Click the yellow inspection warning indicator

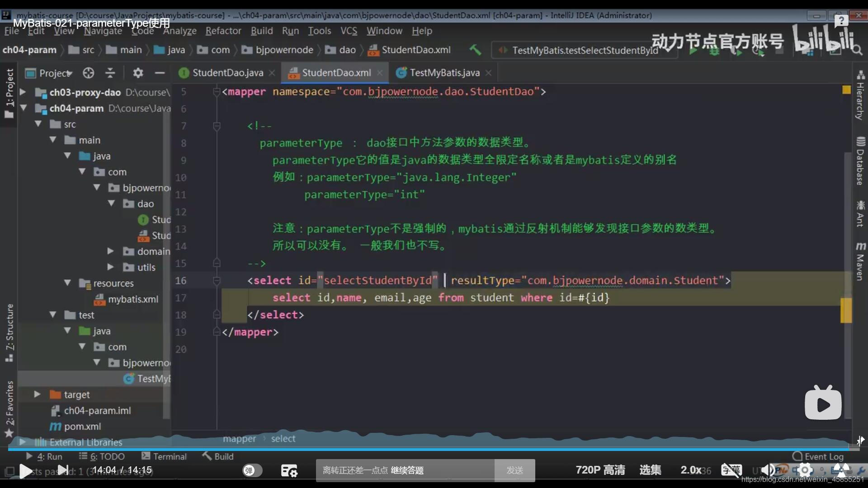coord(846,90)
